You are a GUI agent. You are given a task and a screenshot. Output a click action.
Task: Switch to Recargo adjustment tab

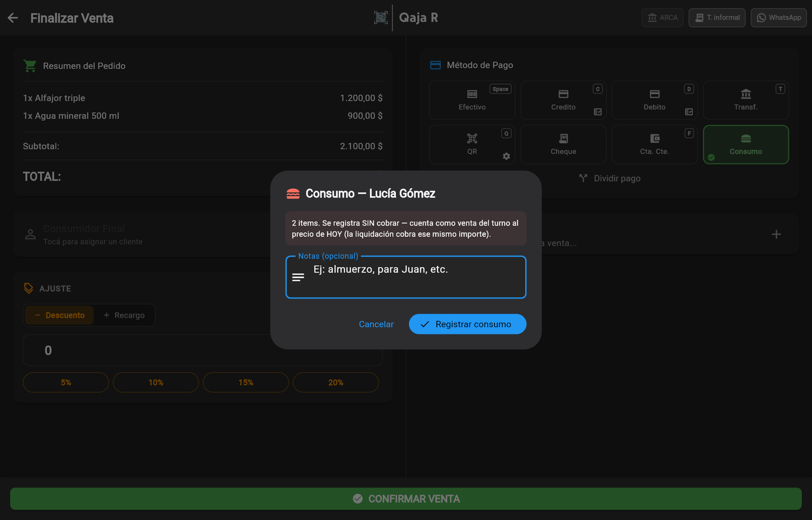coord(124,315)
